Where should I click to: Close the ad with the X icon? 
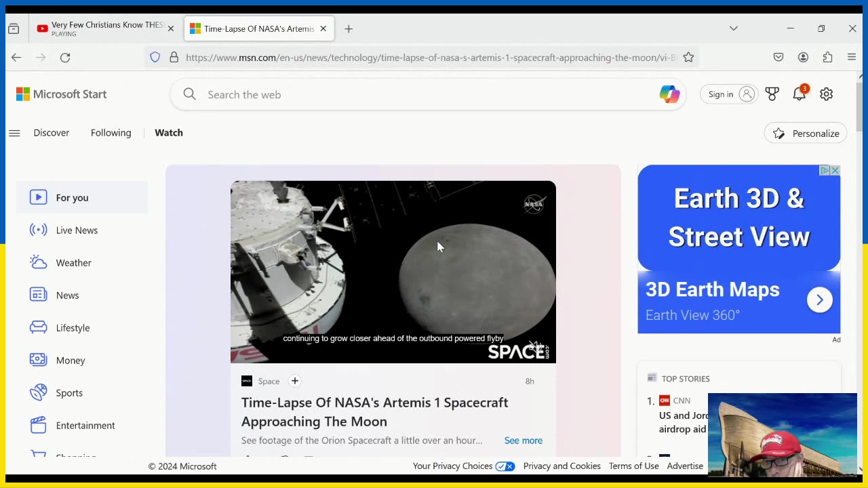coord(835,170)
